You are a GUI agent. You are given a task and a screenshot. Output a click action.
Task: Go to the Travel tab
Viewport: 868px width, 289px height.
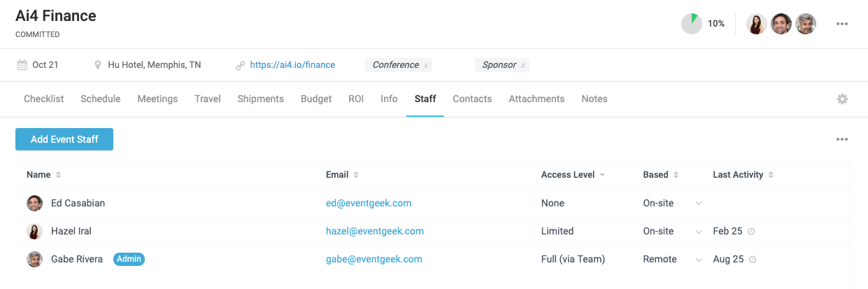[x=208, y=99]
